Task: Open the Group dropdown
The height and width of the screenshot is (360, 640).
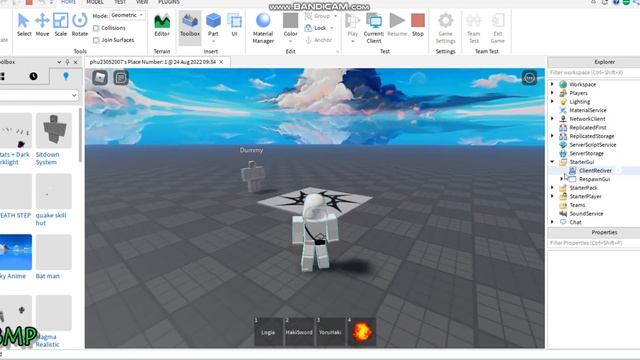Action: [336, 16]
